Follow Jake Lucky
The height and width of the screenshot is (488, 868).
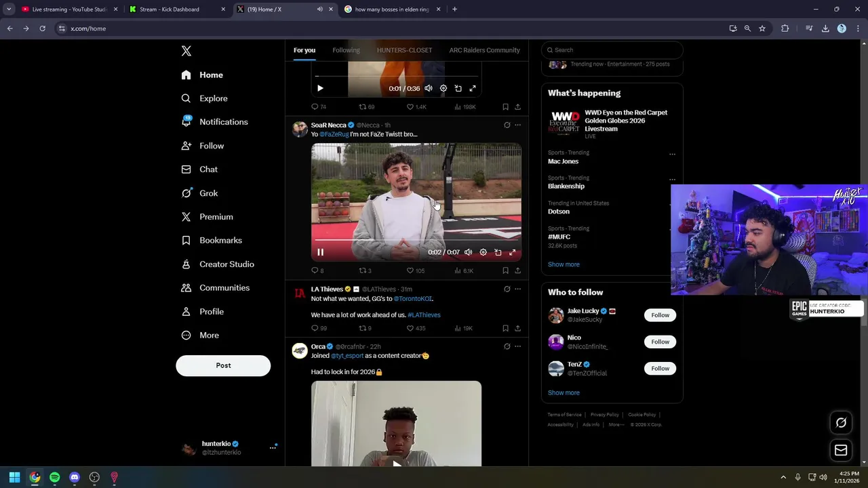[660, 315]
